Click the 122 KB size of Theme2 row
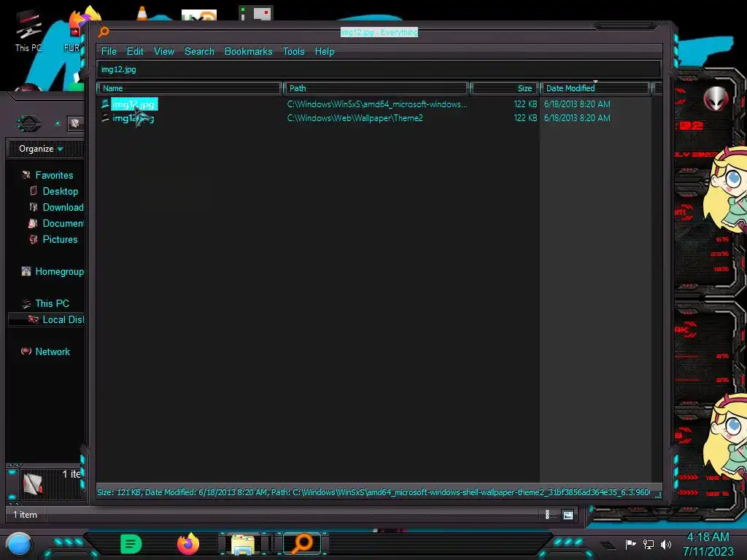 click(x=525, y=118)
